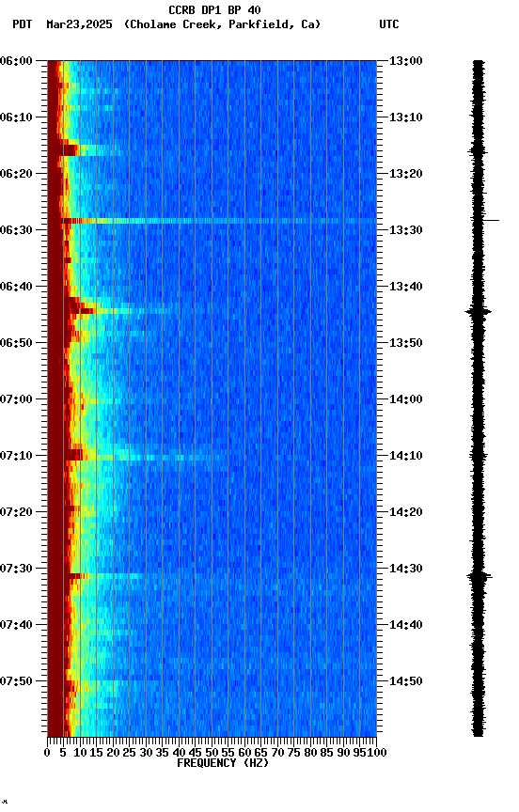Click the 13:50 UTC time label
Image resolution: width=519 pixels, height=812 pixels.
point(406,343)
